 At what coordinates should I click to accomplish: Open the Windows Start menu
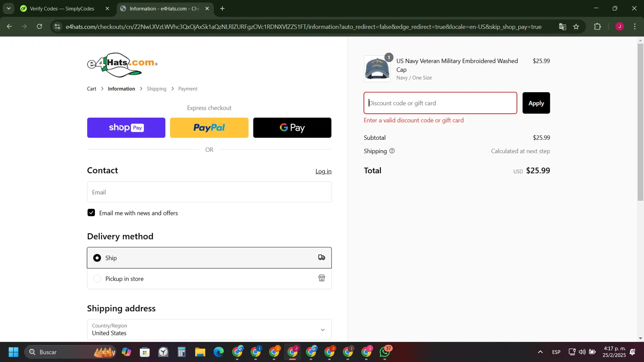point(13,352)
